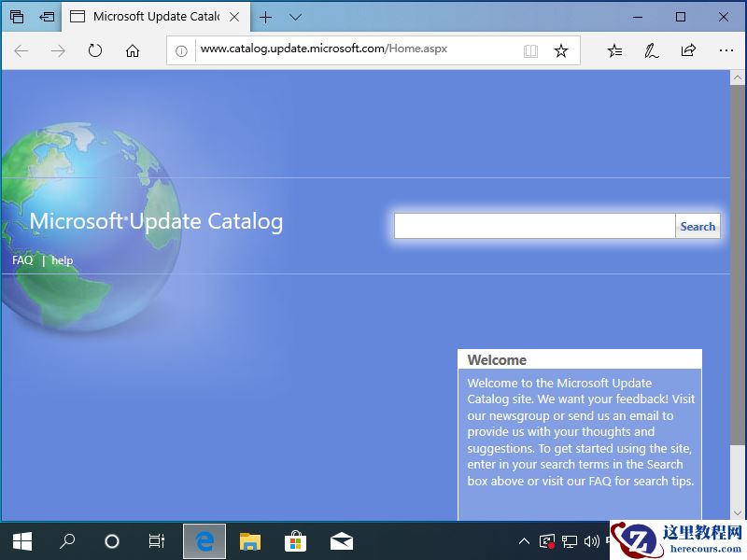747x560 pixels.
Task: Go to the browser Home page
Action: 133,50
